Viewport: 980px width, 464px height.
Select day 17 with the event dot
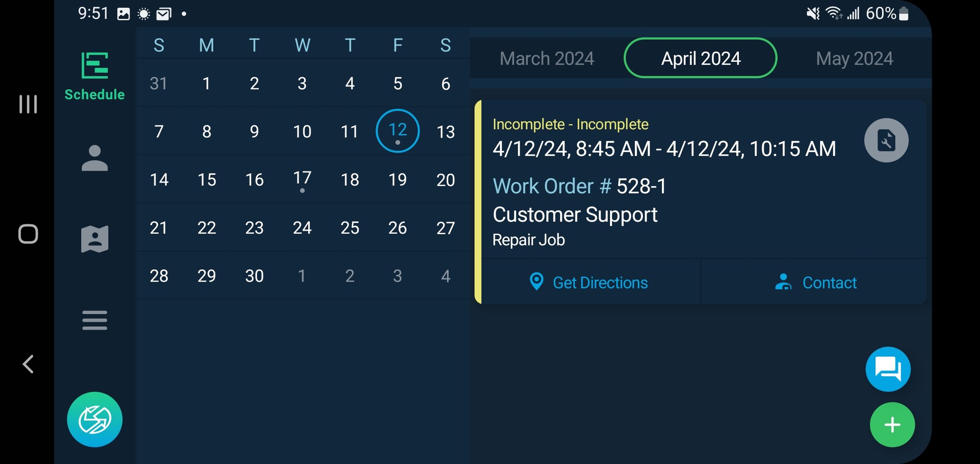coord(302,180)
